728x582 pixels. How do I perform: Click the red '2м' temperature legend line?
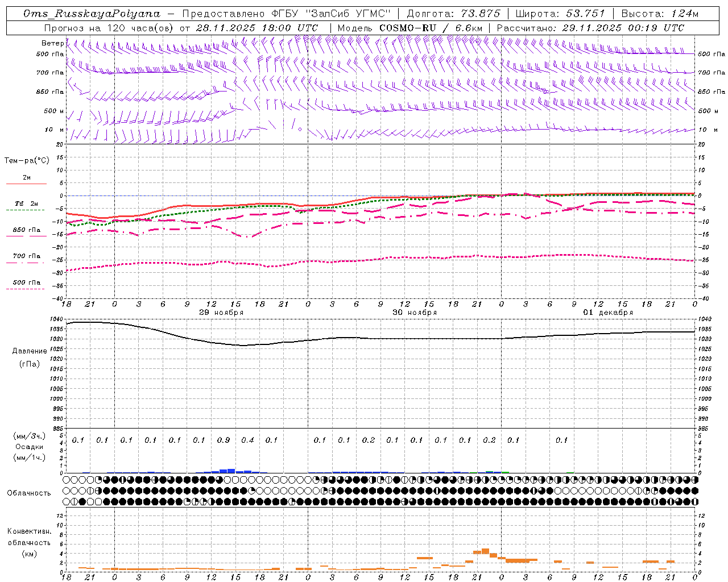tap(26, 184)
